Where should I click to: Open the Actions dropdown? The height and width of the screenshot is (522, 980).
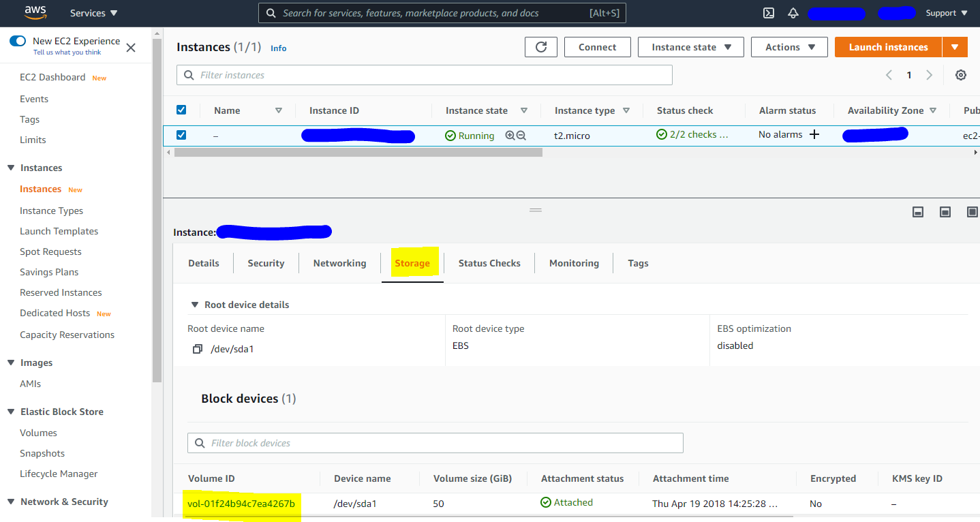[789, 47]
